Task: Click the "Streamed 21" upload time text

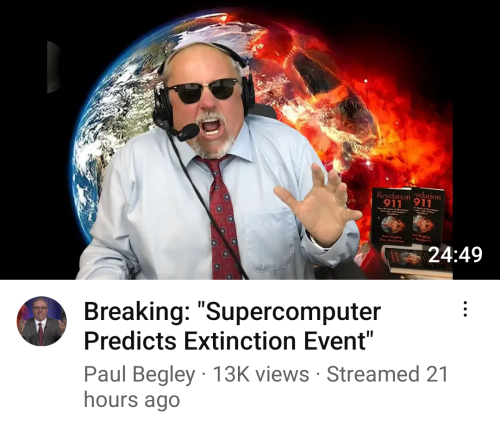Action: point(387,374)
